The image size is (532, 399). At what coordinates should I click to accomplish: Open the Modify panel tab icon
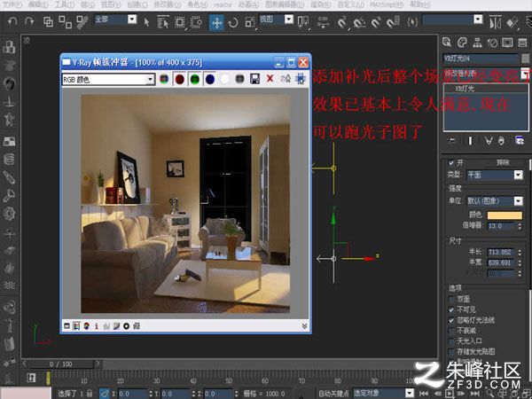462,43
